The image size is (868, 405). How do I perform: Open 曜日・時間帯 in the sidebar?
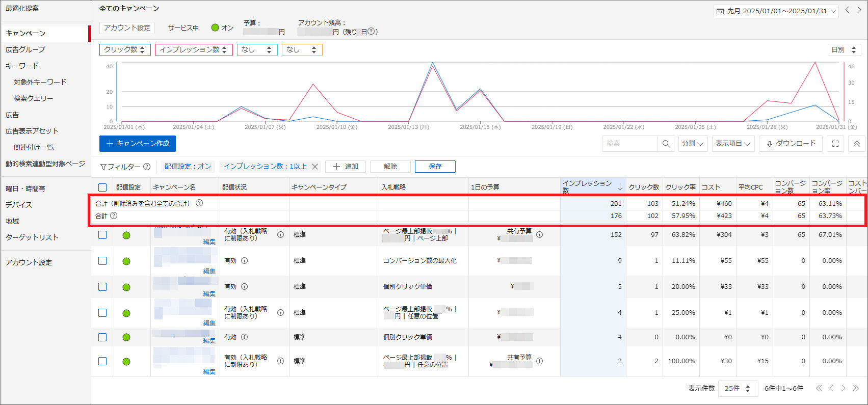click(x=25, y=188)
